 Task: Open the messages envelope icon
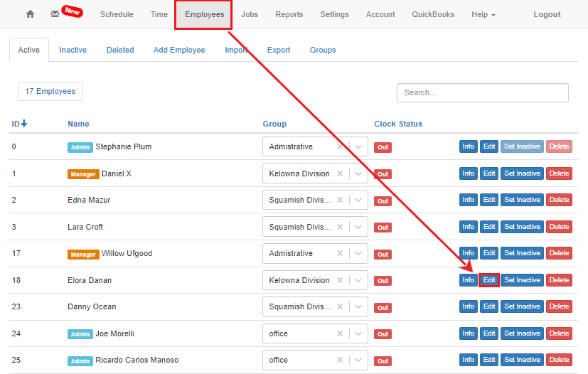click(55, 14)
